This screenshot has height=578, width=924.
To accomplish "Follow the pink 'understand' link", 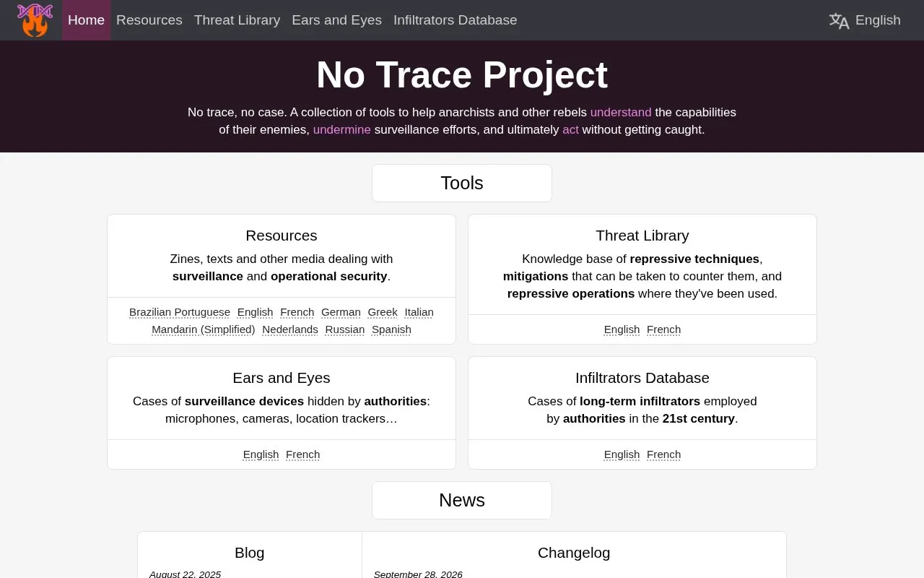I will 621,113.
